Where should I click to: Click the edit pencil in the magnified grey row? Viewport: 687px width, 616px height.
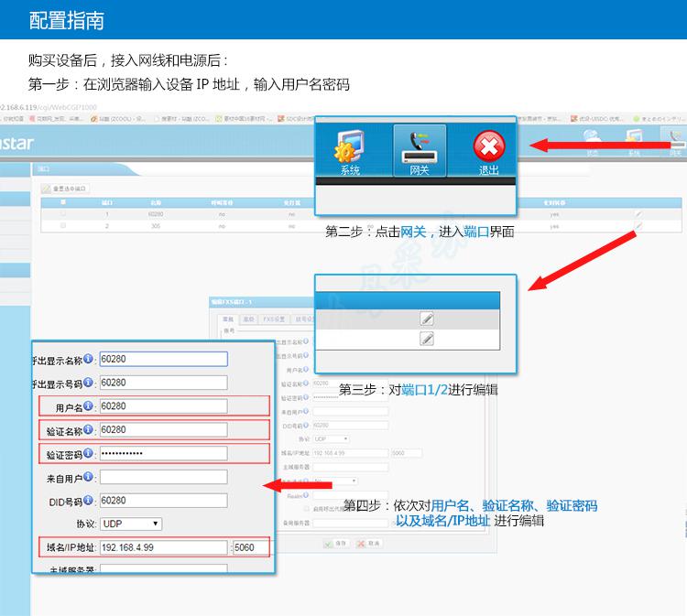point(426,319)
